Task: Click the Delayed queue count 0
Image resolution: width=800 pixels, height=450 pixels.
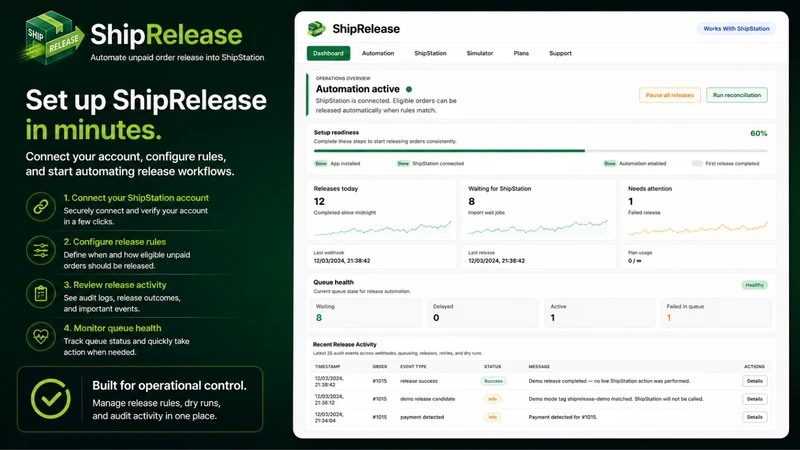Action: coord(436,318)
